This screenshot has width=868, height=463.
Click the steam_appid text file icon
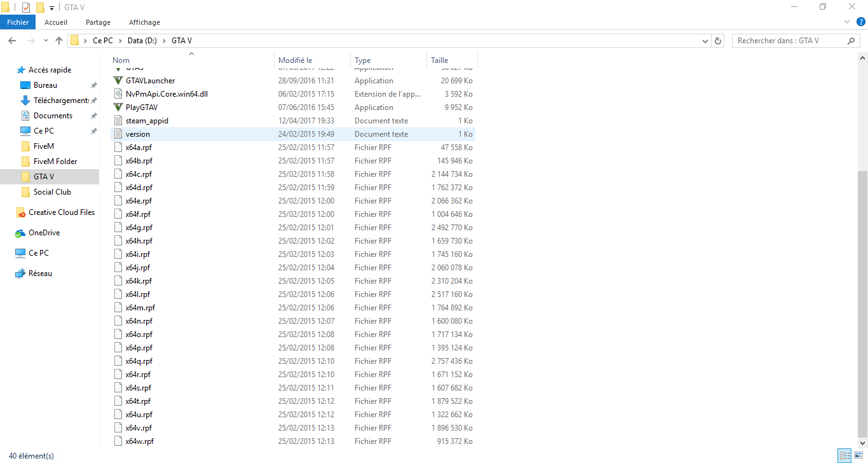click(x=118, y=121)
